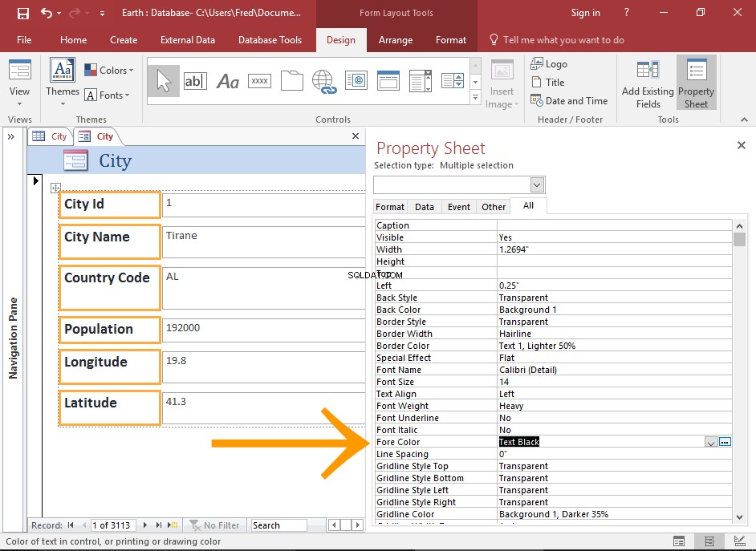Viewport: 756px width, 551px height.
Task: Create a new blank record
Action: (172, 525)
